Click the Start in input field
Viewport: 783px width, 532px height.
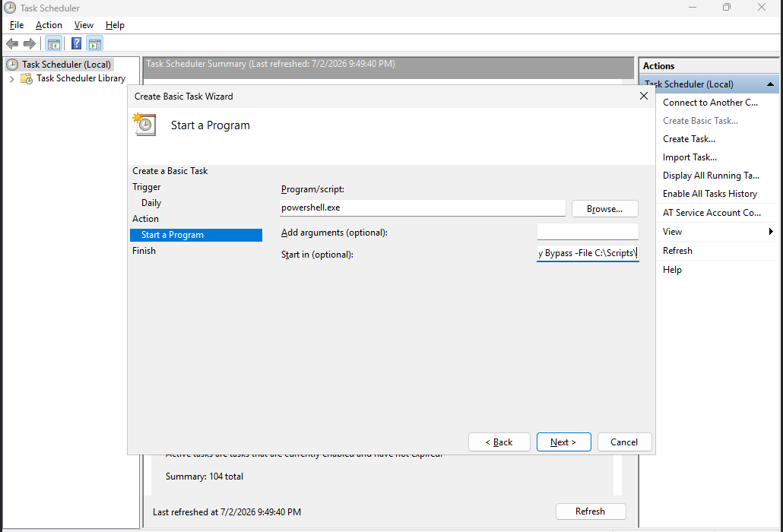(588, 254)
